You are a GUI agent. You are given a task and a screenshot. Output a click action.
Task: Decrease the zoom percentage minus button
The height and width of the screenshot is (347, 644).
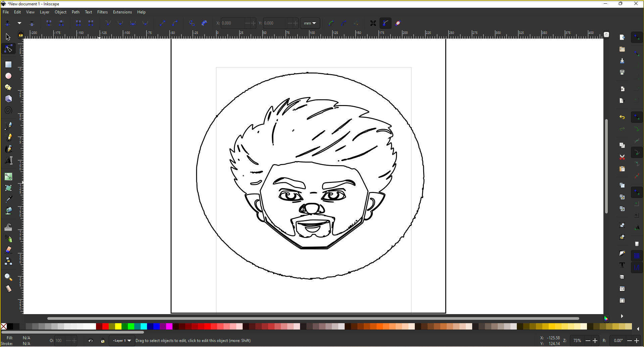[588, 341]
